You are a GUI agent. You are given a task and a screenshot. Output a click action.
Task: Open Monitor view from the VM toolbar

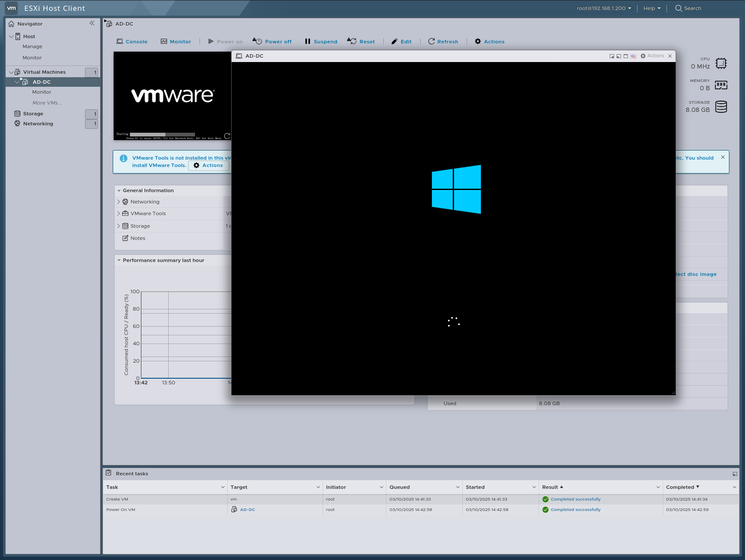tap(176, 41)
